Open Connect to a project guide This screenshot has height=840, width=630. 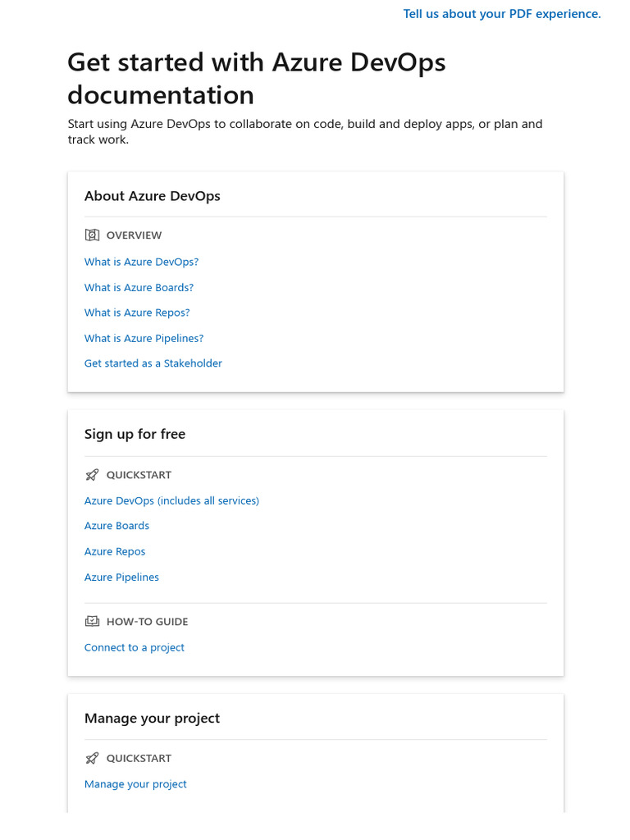pos(134,647)
